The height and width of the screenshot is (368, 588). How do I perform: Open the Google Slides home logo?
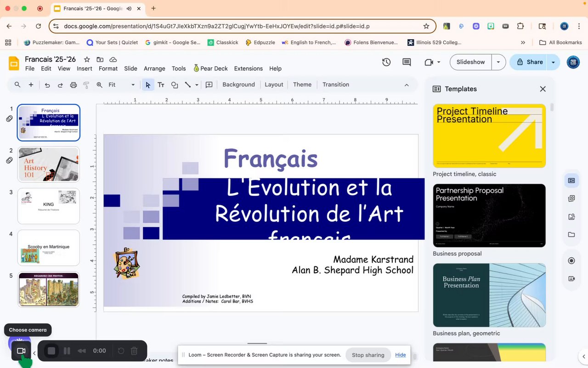[x=14, y=63]
